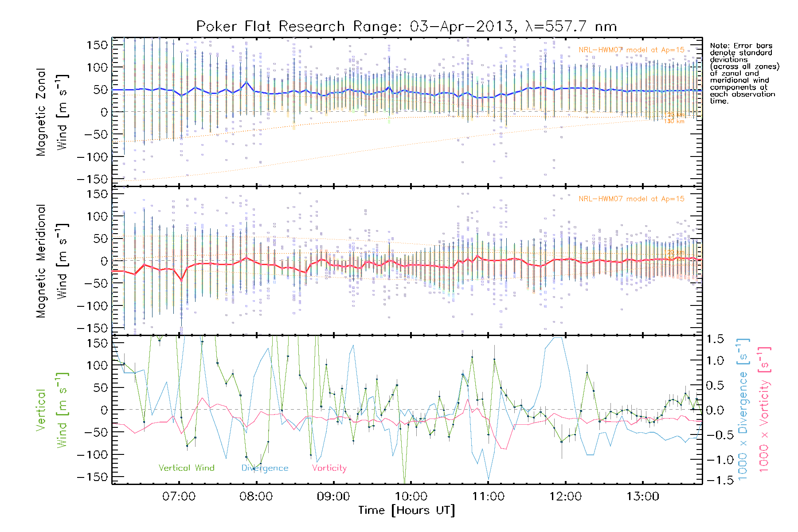Select the Vertical Wind legend entry
This screenshot has height=532, width=798.
(186, 468)
